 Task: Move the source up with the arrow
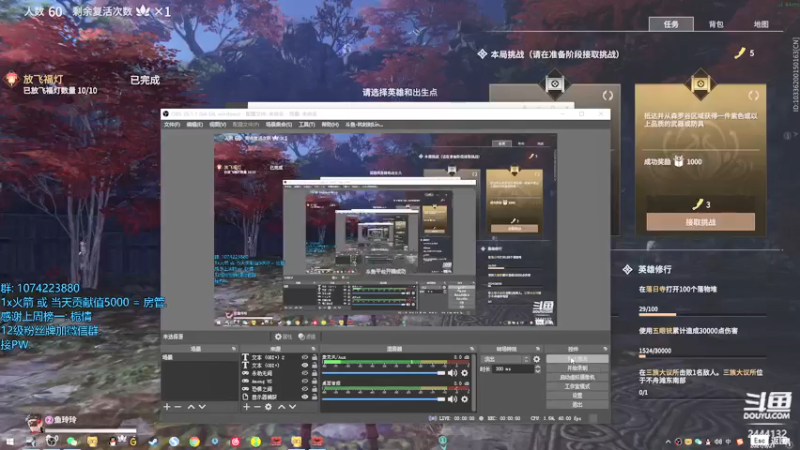pos(282,407)
